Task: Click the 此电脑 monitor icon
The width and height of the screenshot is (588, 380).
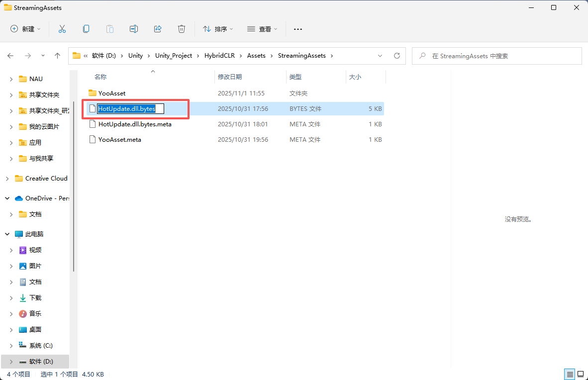Action: (19, 234)
